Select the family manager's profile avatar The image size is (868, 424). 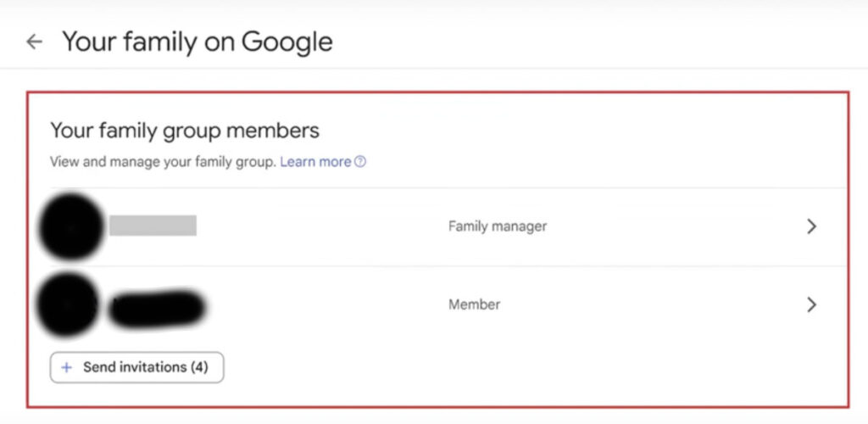(x=71, y=226)
